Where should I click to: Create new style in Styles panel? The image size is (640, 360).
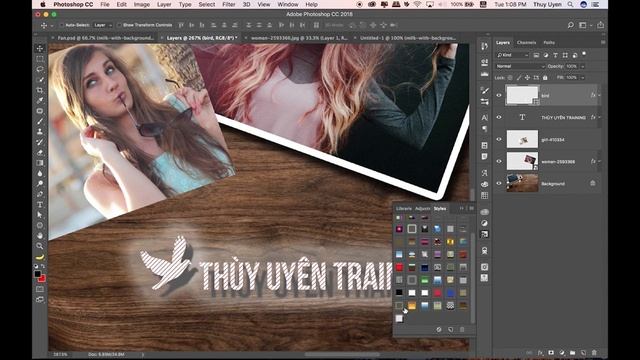point(451,329)
